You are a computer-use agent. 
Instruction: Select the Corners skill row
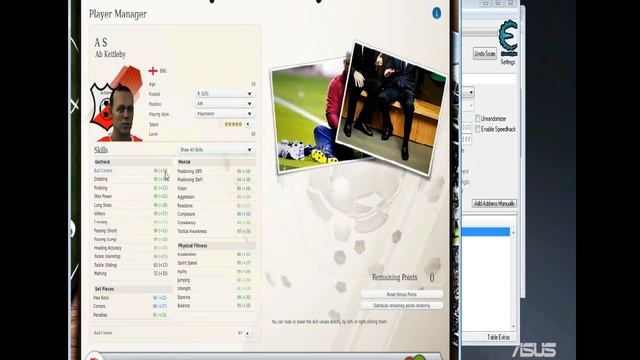(x=131, y=306)
